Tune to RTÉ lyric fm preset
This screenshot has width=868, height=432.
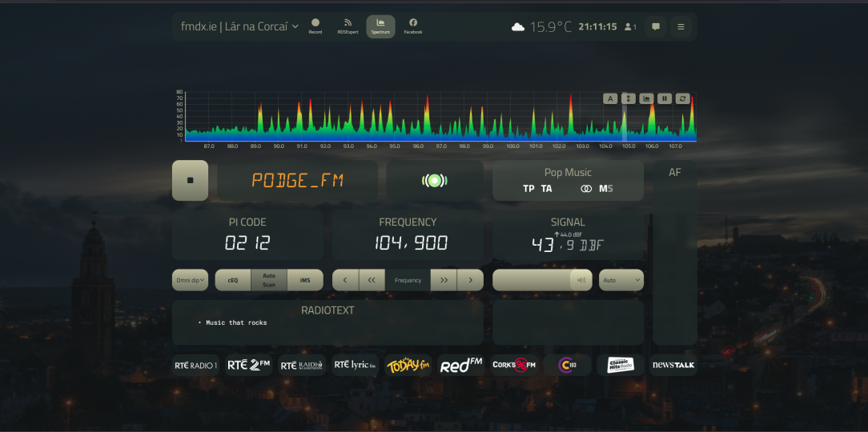click(355, 365)
